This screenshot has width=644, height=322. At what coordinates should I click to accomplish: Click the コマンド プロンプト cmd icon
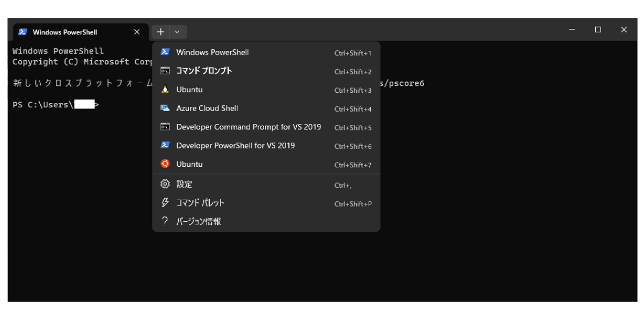(x=165, y=71)
